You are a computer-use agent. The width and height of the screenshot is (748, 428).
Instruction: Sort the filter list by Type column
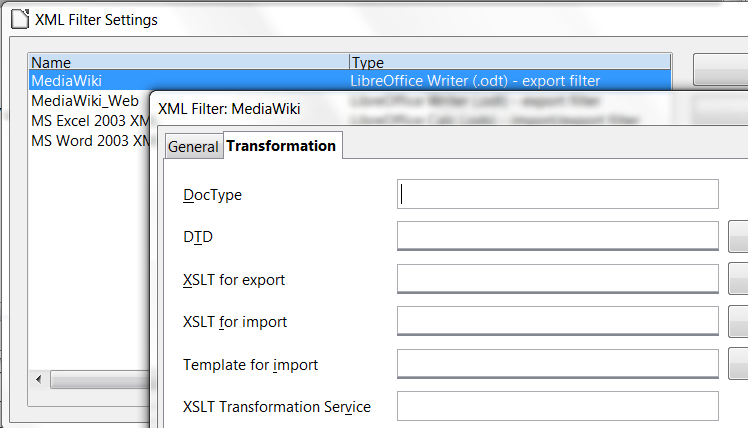coord(509,62)
